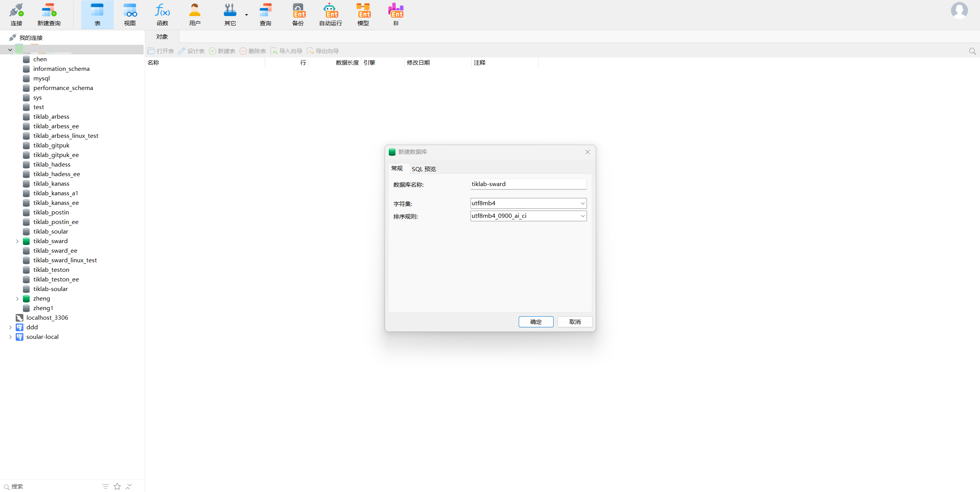Expand the zheng database node
This screenshot has height=492, width=980.
click(17, 299)
